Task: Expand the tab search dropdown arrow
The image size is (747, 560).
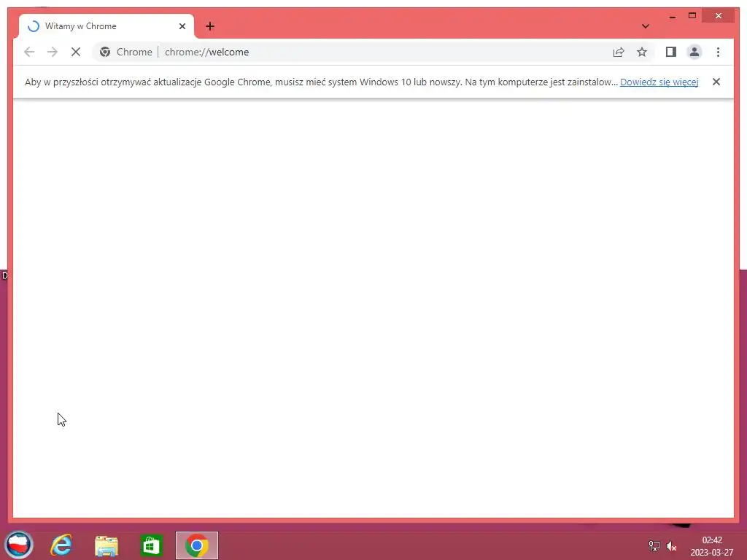Action: (x=645, y=26)
